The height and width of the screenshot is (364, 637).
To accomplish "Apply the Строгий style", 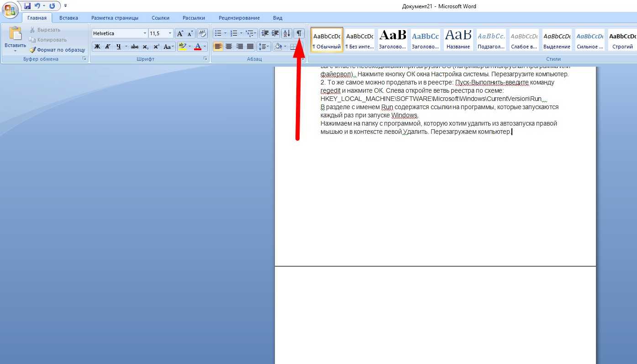I will pos(622,39).
